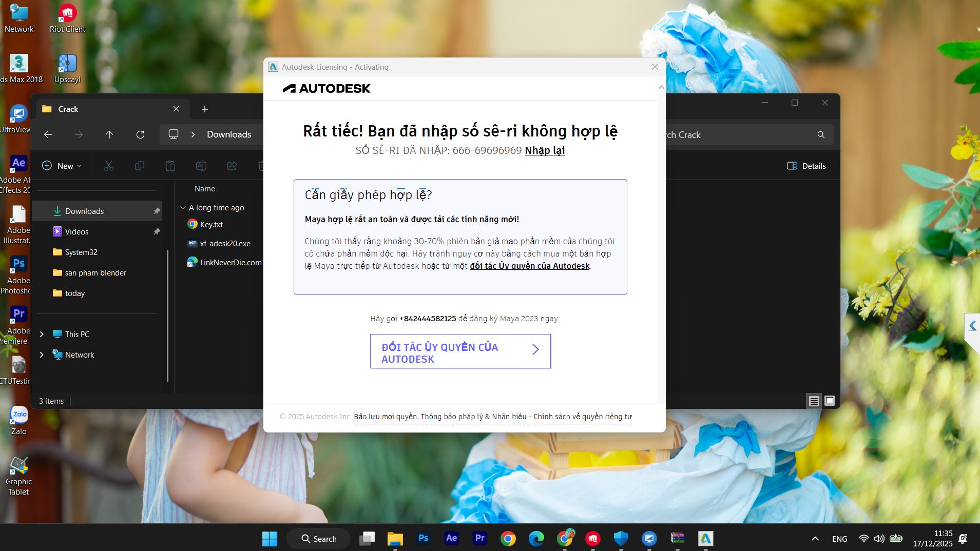The image size is (980, 551).
Task: Click the Copy icon in Explorer toolbar
Action: pyautogui.click(x=139, y=166)
